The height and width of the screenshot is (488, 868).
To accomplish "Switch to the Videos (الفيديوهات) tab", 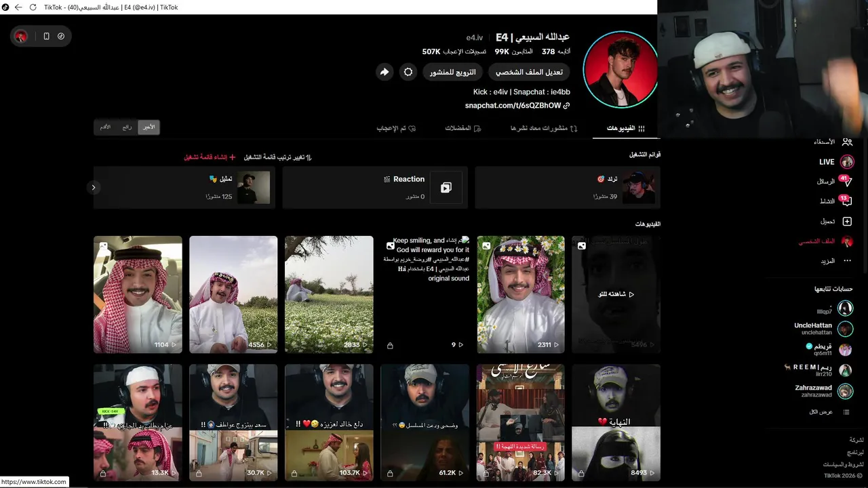I will (625, 128).
